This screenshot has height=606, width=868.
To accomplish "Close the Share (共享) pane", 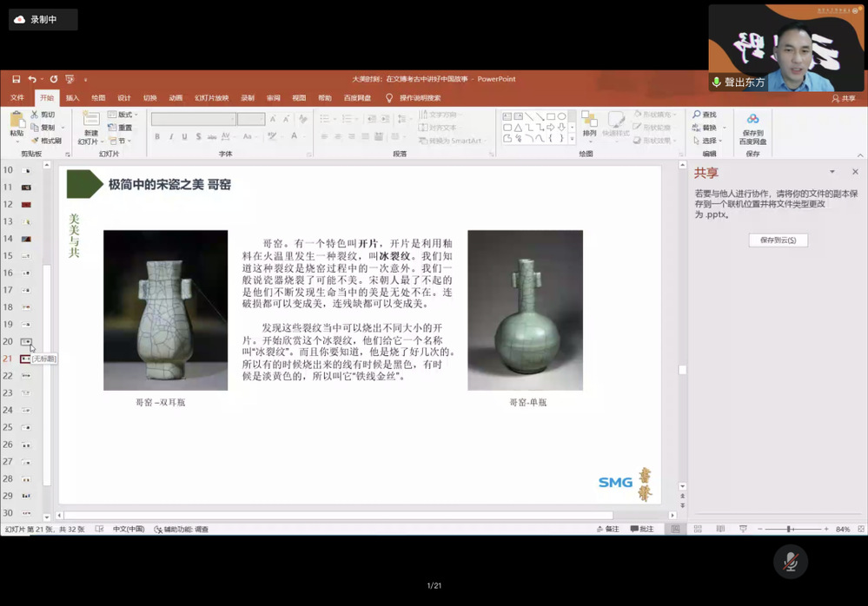I will (855, 172).
